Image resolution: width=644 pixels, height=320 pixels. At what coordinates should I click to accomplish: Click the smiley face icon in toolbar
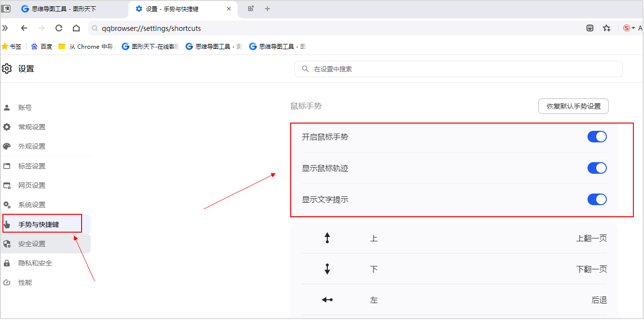point(590,28)
